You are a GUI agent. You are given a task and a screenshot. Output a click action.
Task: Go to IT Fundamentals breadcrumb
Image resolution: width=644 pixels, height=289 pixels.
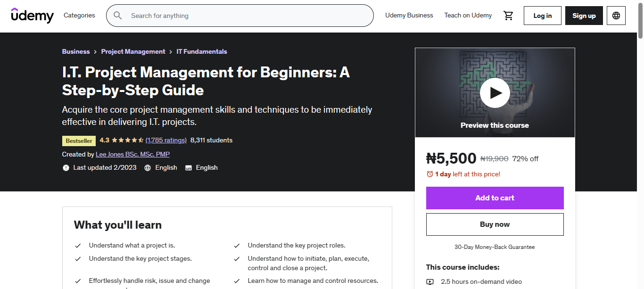coord(202,51)
